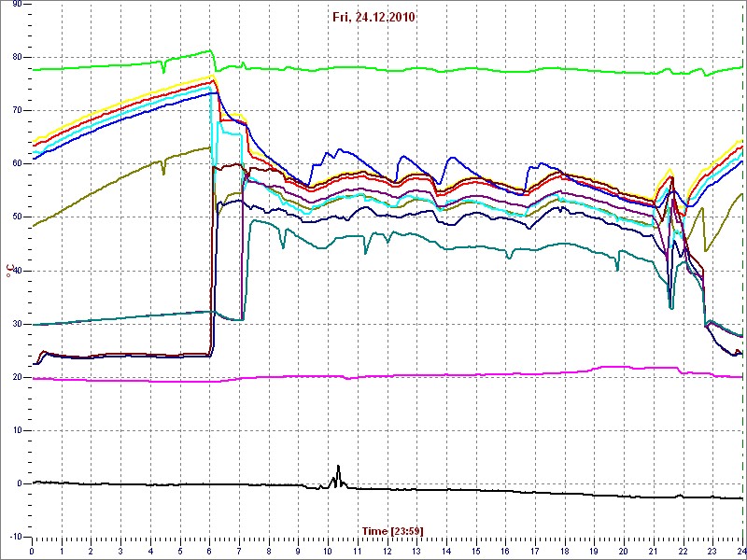The image size is (747, 560).
Task: Click the °C unit label on the vertical axis
Action: pyautogui.click(x=8, y=270)
